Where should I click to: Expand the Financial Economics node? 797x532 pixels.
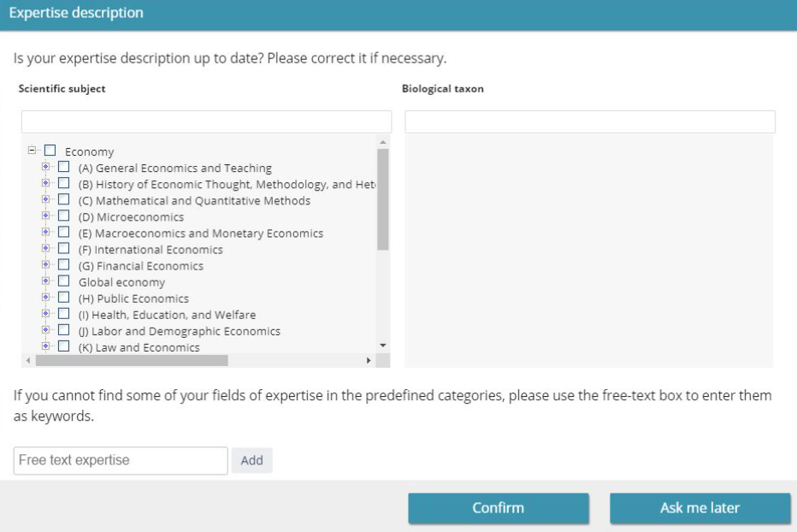[46, 266]
